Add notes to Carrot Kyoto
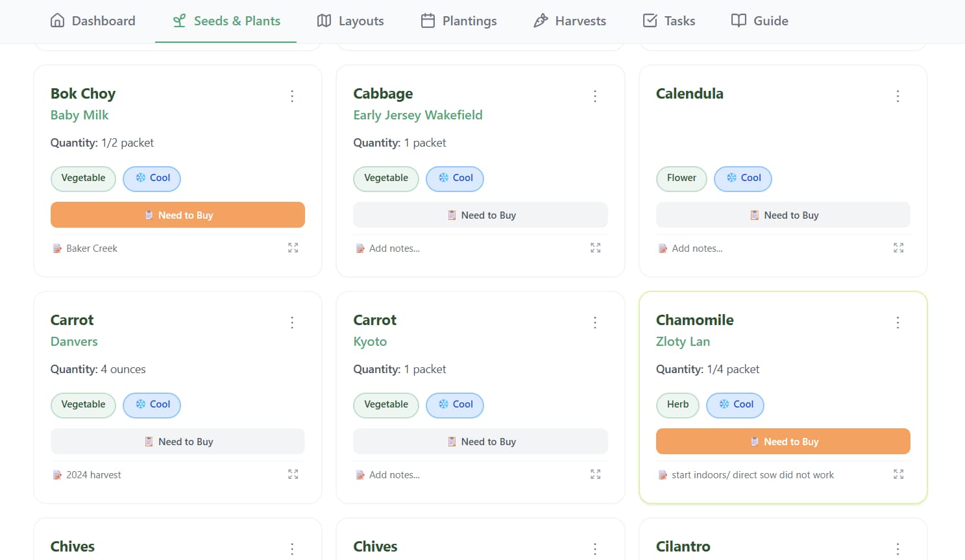Image resolution: width=965 pixels, height=560 pixels. (395, 475)
